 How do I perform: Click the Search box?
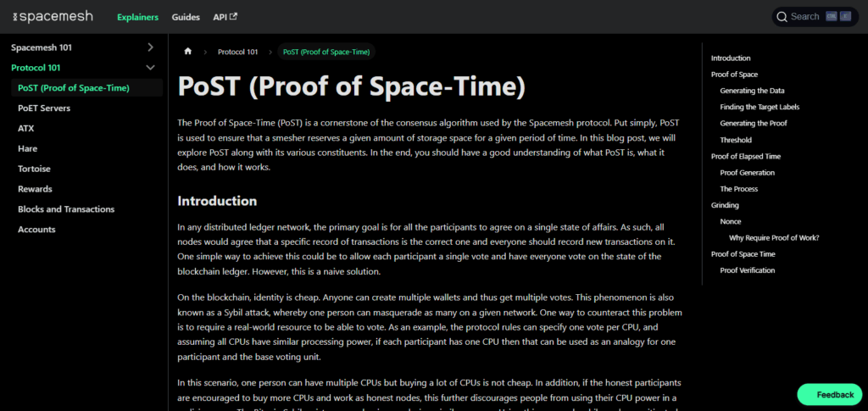coord(815,17)
